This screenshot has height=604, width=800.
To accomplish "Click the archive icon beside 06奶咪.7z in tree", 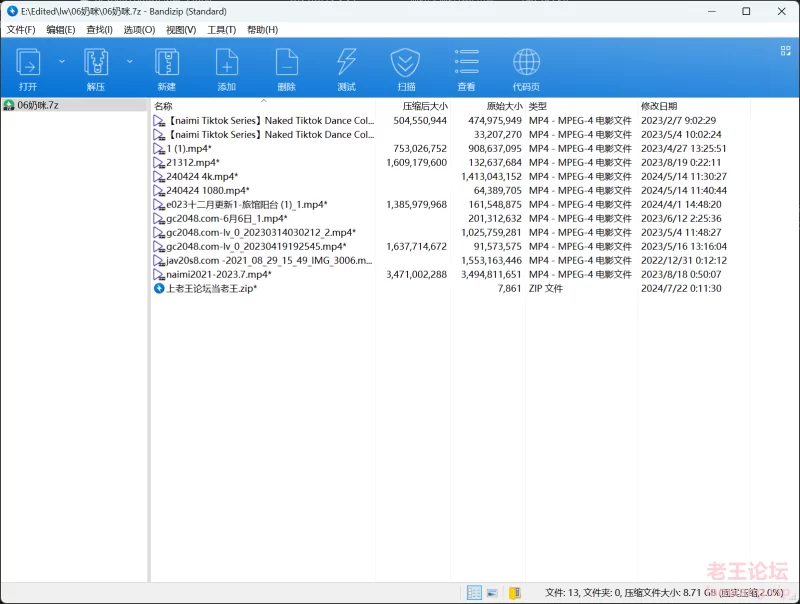I will click(9, 106).
